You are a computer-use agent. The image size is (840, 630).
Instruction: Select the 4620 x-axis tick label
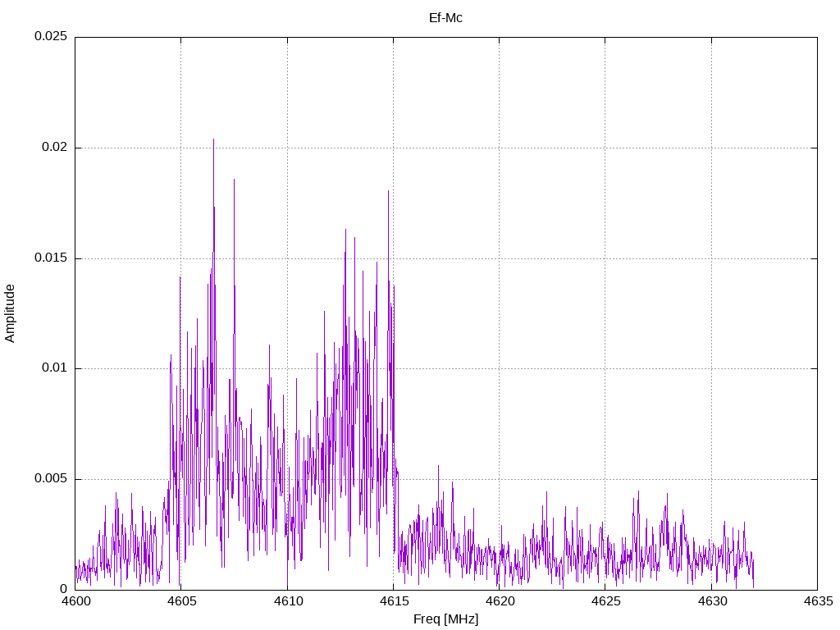tap(499, 601)
